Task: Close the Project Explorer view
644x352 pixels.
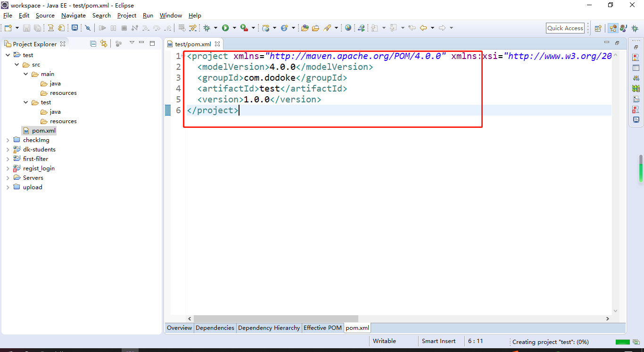Action: coord(63,44)
